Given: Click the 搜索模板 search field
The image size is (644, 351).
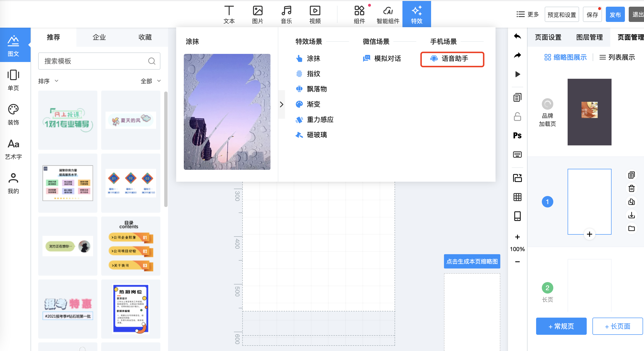Looking at the screenshot, I should coord(99,61).
